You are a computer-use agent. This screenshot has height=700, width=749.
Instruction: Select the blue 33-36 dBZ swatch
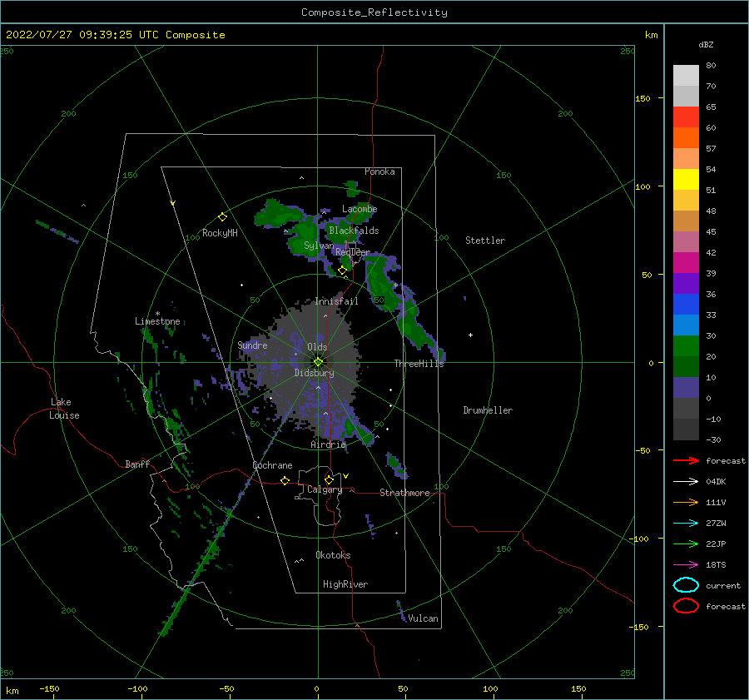(686, 304)
